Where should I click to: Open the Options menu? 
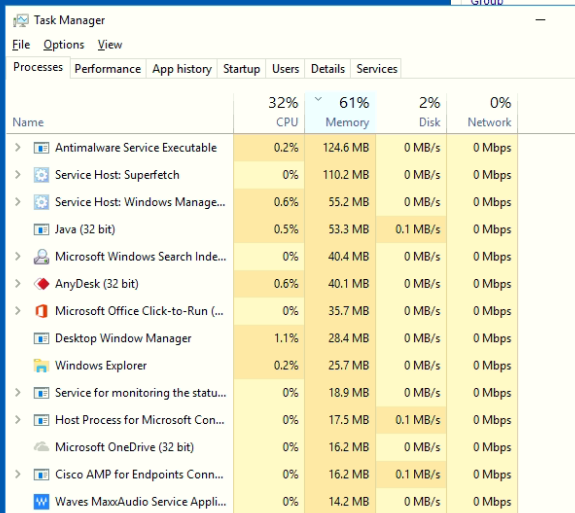(x=64, y=45)
